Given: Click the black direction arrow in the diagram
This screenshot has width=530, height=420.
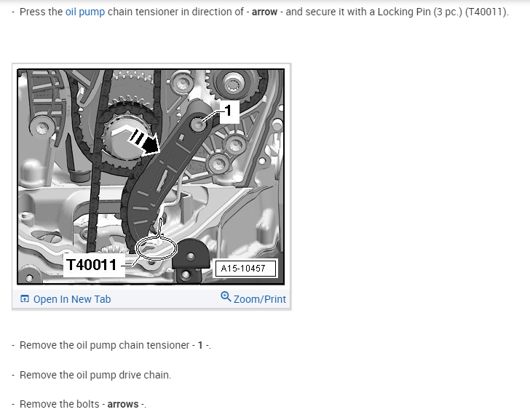Looking at the screenshot, I should tap(145, 141).
